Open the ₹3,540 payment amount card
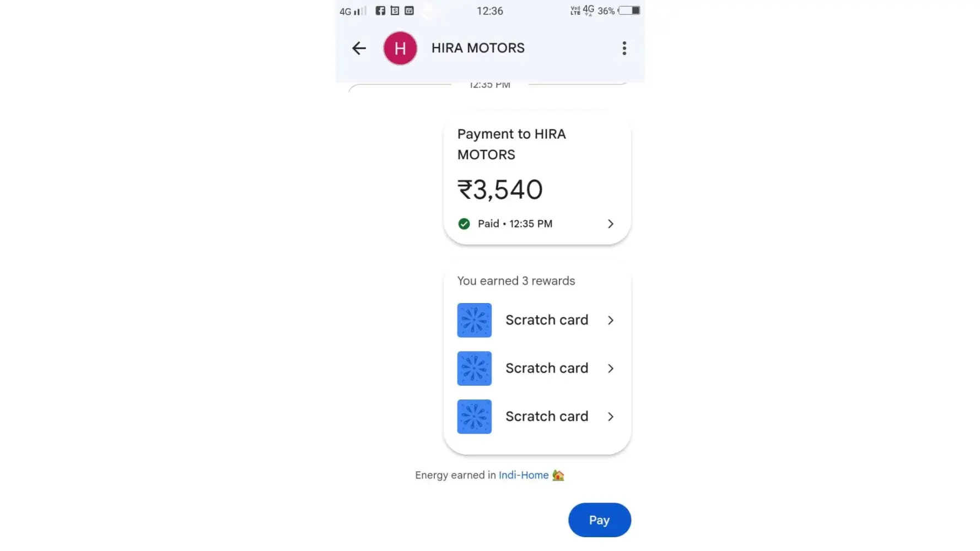Image resolution: width=980 pixels, height=551 pixels. tap(537, 179)
